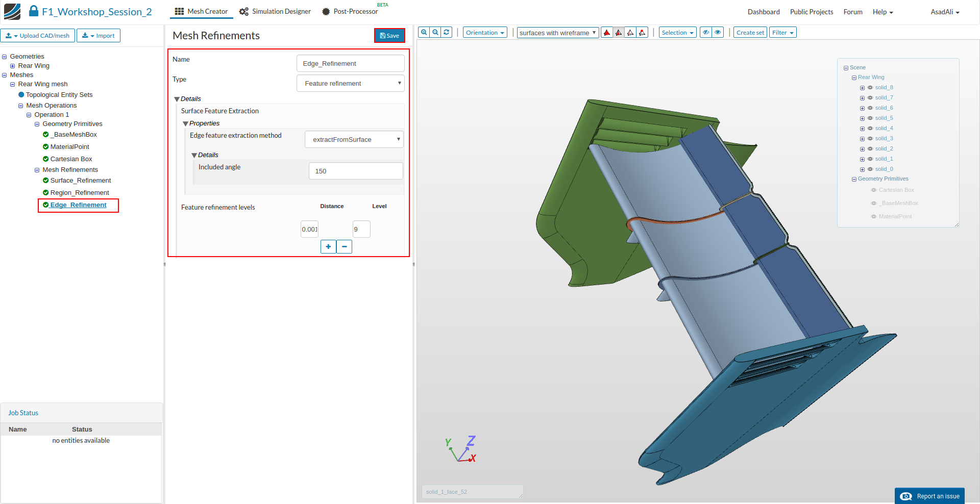The width and height of the screenshot is (980, 504).
Task: Open the Forum link
Action: (853, 12)
